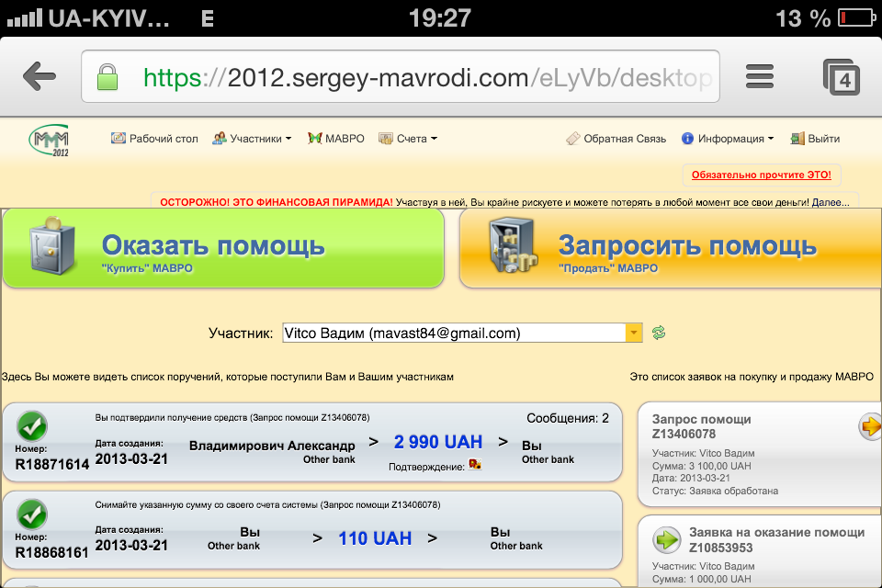Click the coin safe icon on Запросить помощь
This screenshot has width=882, height=588.
(x=514, y=245)
